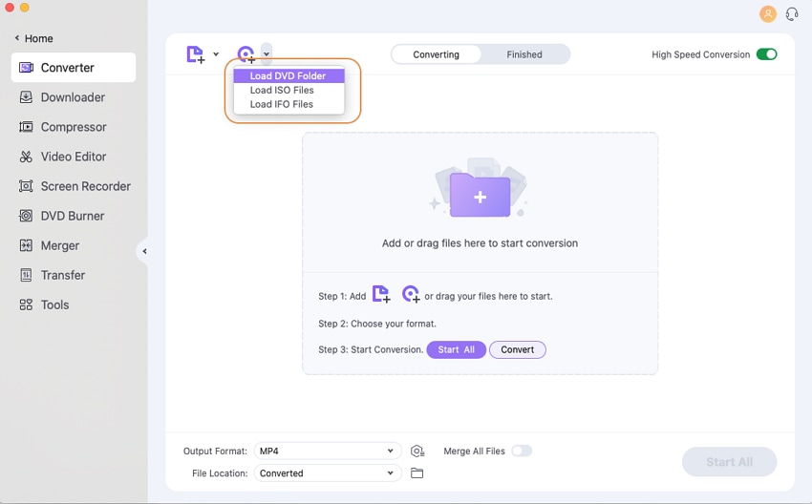This screenshot has height=504, width=812.
Task: Click the Add Files icon in toolbar
Action: point(195,54)
